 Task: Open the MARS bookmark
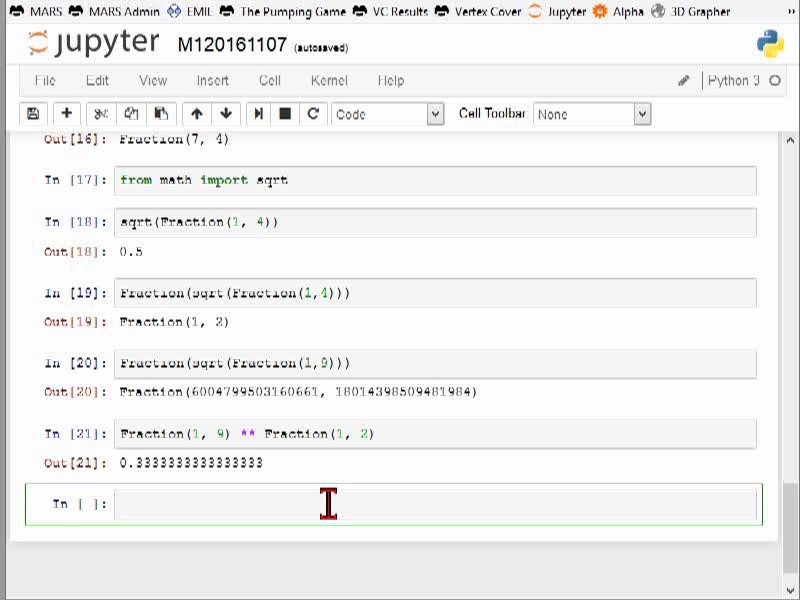point(36,11)
